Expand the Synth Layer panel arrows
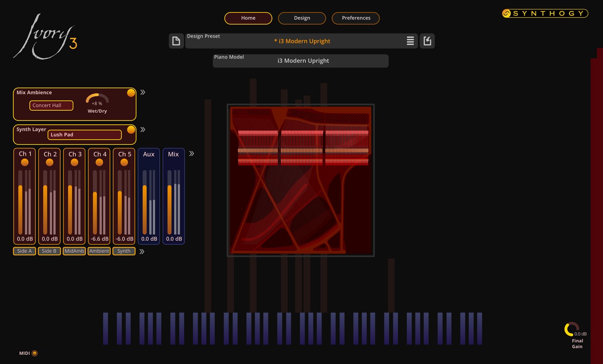 point(143,130)
